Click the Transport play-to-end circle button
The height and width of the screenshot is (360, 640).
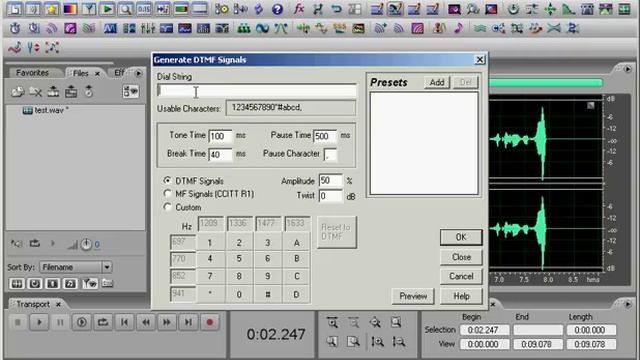[x=82, y=322]
